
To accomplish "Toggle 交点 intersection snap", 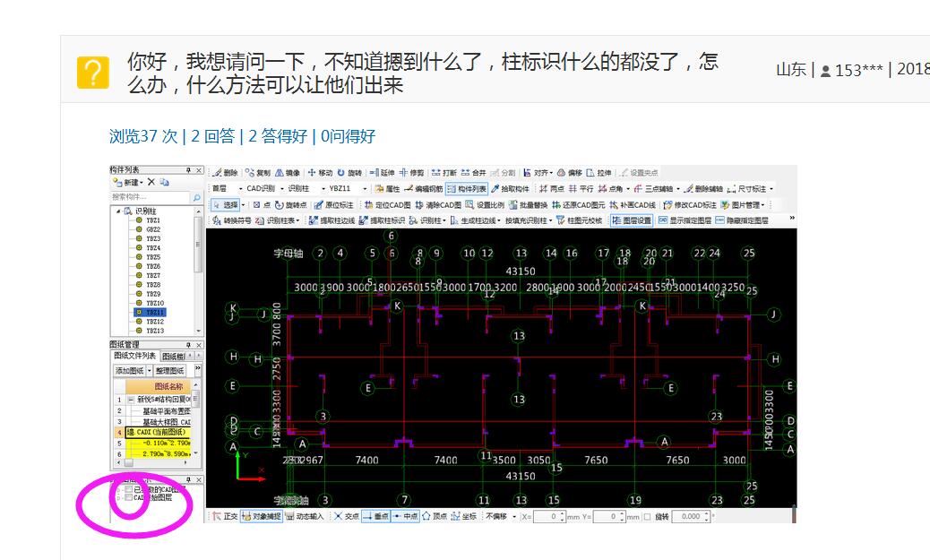I will coord(347,517).
